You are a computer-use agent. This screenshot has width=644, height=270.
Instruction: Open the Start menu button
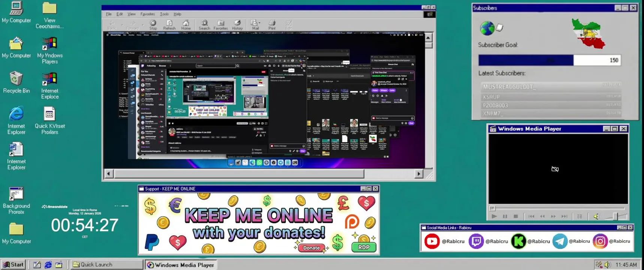point(13,264)
